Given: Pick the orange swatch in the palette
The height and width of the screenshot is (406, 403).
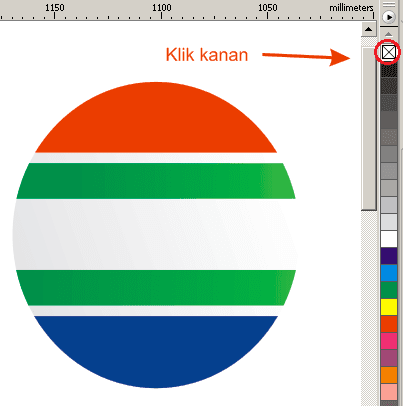Looking at the screenshot, I should (x=389, y=375).
